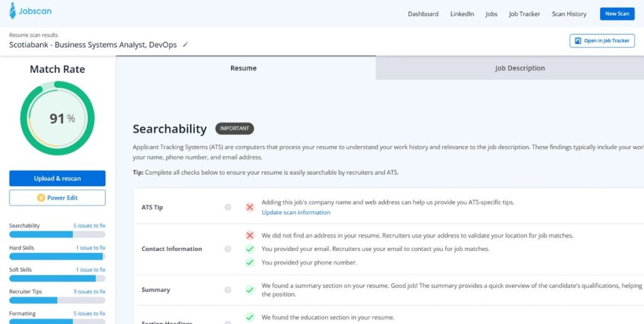The width and height of the screenshot is (644, 324).
Task: Open Power Edit
Action: (x=57, y=198)
